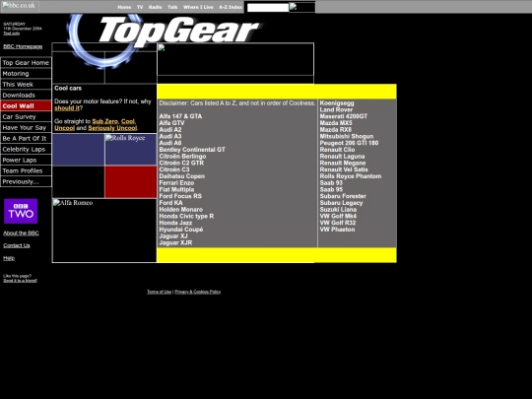Select VW Phaeton entry

point(337,230)
